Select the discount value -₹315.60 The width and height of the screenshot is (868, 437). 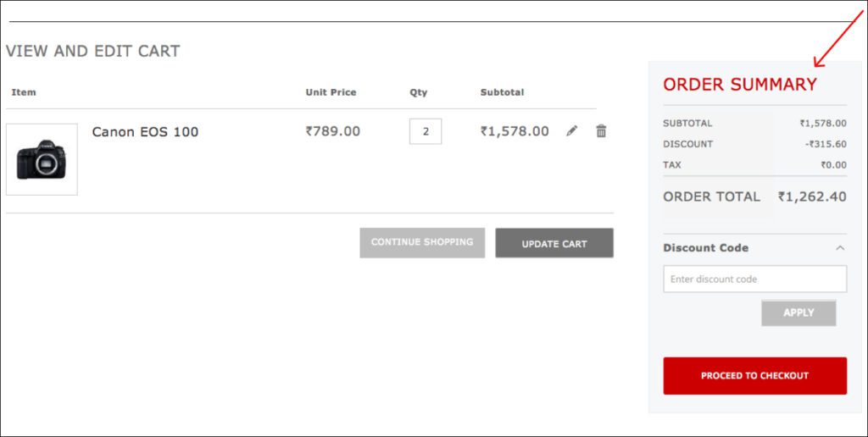(826, 144)
